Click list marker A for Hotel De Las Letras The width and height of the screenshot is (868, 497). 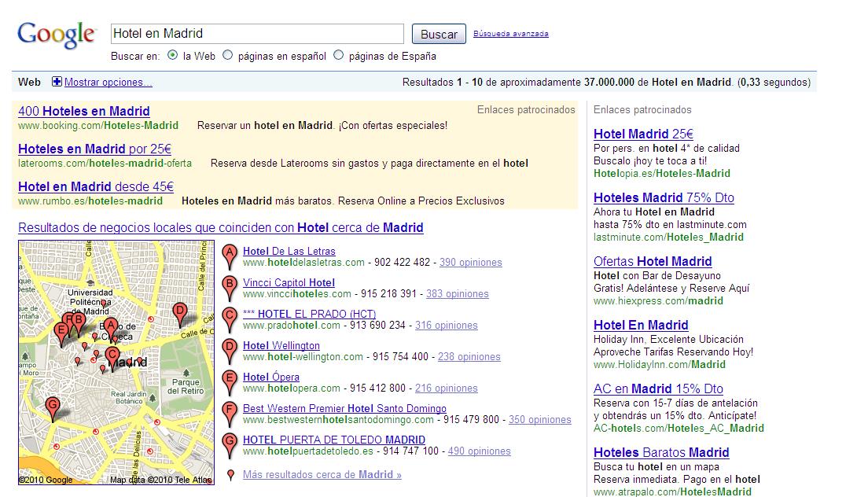229,257
